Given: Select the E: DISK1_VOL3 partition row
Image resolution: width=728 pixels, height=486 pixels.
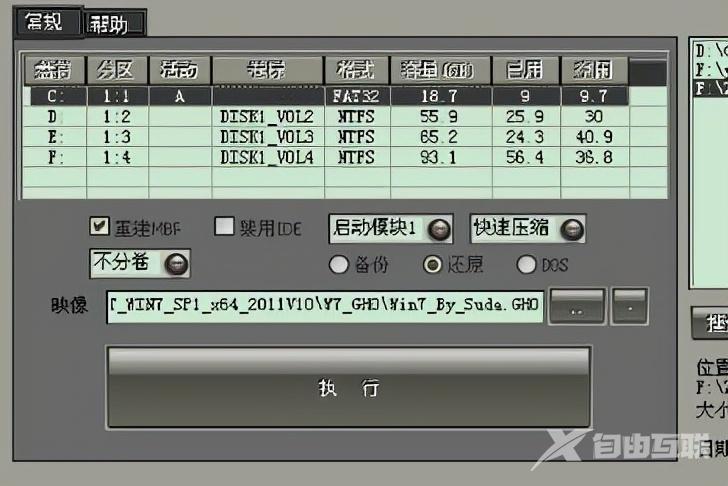Looking at the screenshot, I should click(x=325, y=136).
